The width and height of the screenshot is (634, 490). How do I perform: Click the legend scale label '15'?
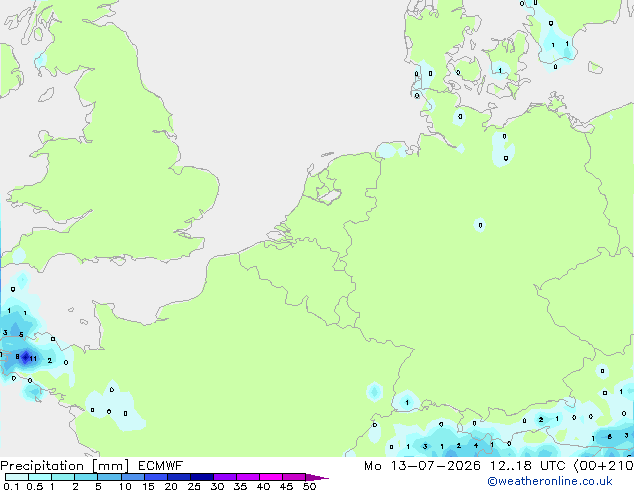pyautogui.click(x=148, y=486)
